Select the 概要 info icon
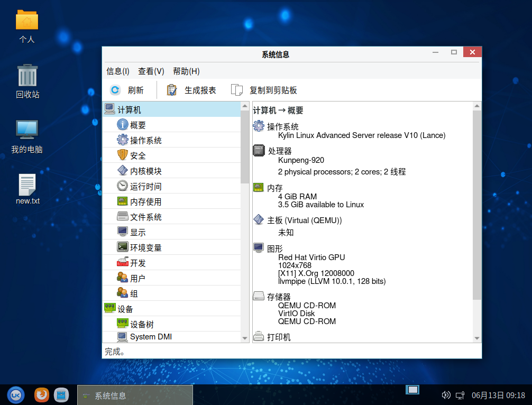This screenshot has width=532, height=405. point(123,124)
